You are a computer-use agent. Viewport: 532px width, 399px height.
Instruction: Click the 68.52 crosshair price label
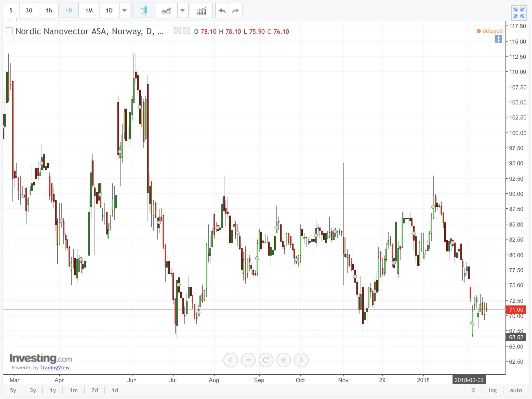(x=516, y=337)
